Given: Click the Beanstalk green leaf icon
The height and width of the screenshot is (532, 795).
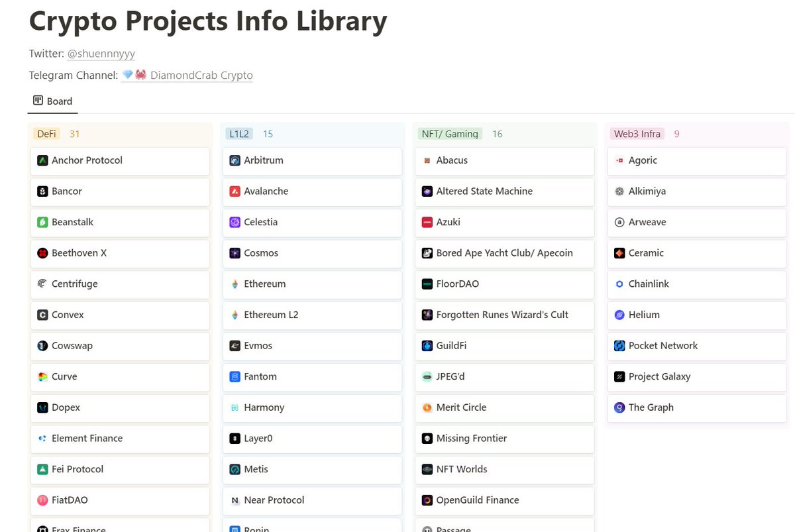Looking at the screenshot, I should point(42,222).
